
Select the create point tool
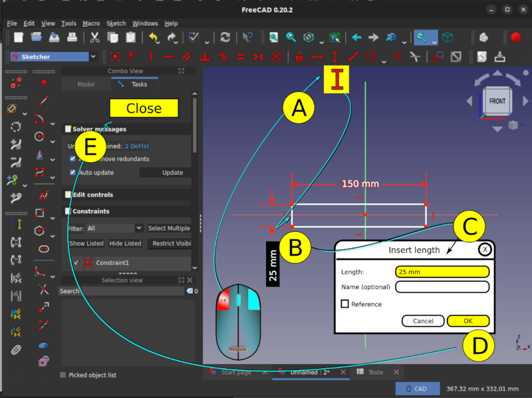click(x=44, y=82)
